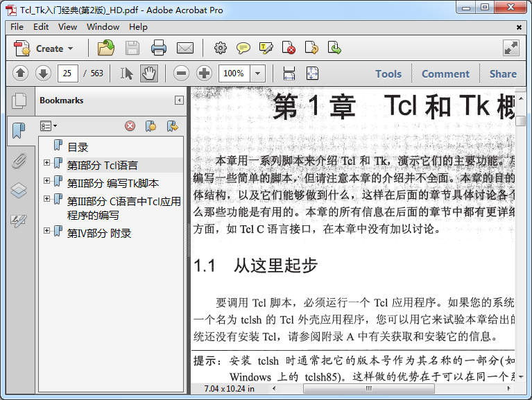Expand 第I部分 Tcl语言 bookmark
This screenshot has height=400, width=532.
pos(47,163)
